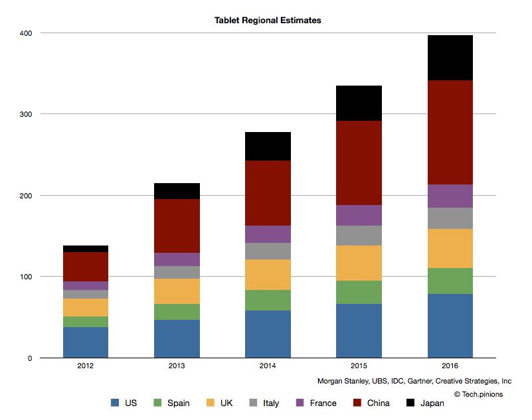Click the blue US legend color swatch
The height and width of the screenshot is (420, 532).
[115, 402]
